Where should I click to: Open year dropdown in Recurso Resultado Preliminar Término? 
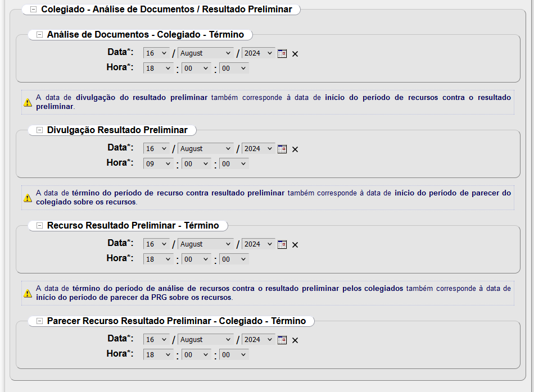pos(259,244)
